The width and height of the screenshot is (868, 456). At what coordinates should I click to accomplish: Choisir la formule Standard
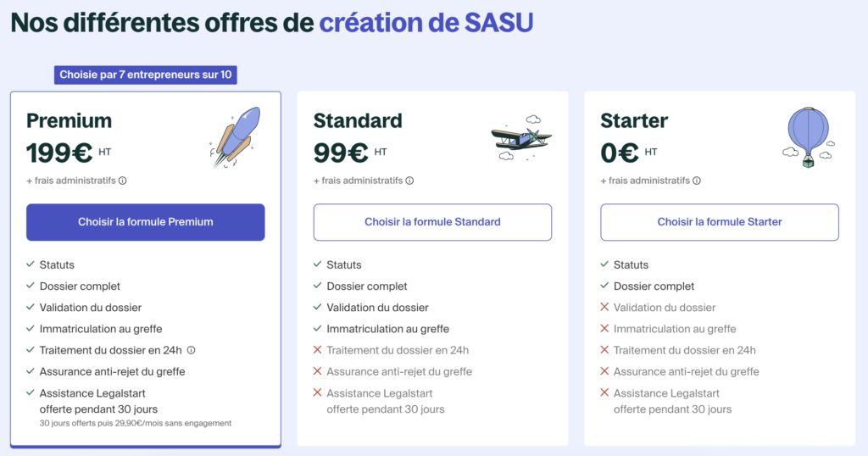432,222
